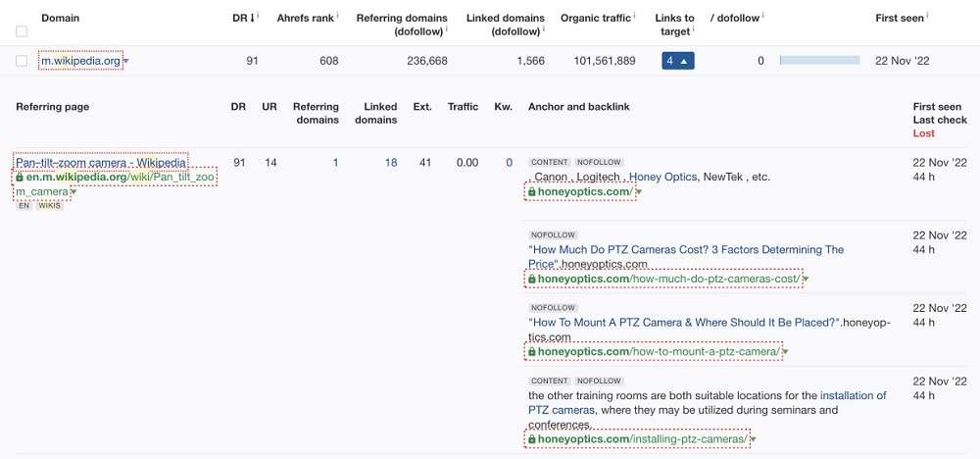Expand dropdown after how-much-do-ptz-cameras-cost URL
Viewport: 980px width, 459px height.
click(806, 279)
